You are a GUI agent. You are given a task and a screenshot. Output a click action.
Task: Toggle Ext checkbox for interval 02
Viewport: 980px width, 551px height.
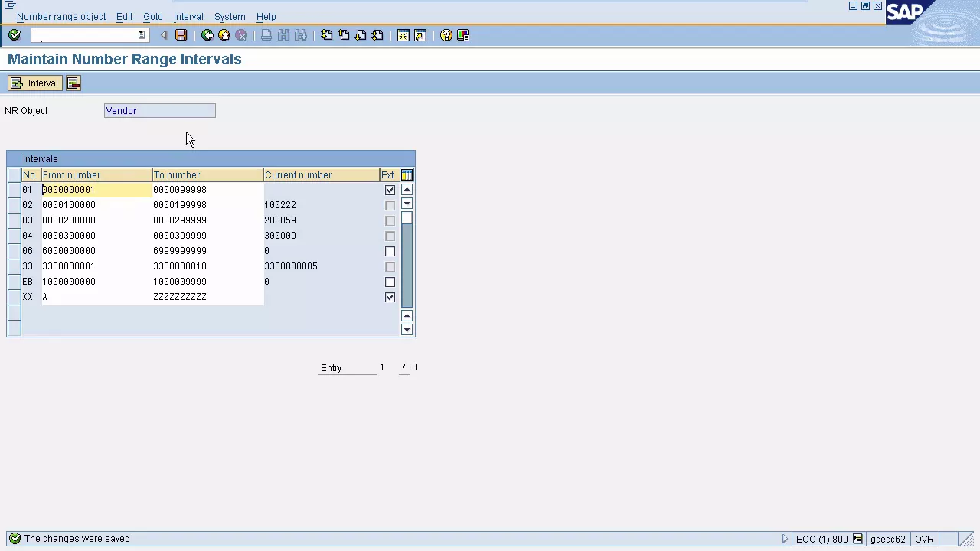coord(390,205)
